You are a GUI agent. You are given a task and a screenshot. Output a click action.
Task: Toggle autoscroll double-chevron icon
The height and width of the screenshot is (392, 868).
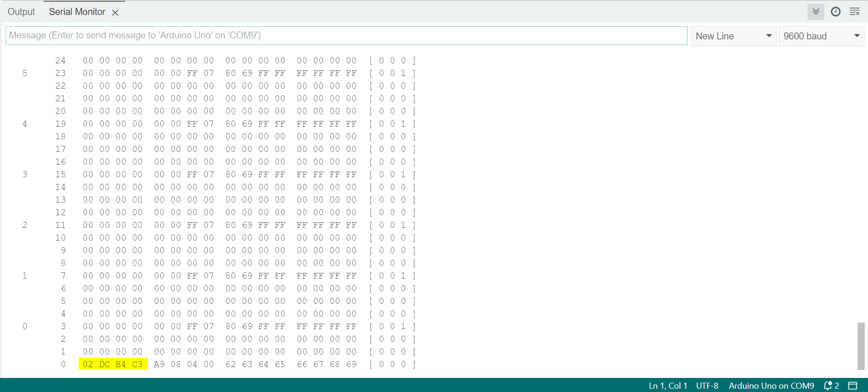(x=816, y=12)
